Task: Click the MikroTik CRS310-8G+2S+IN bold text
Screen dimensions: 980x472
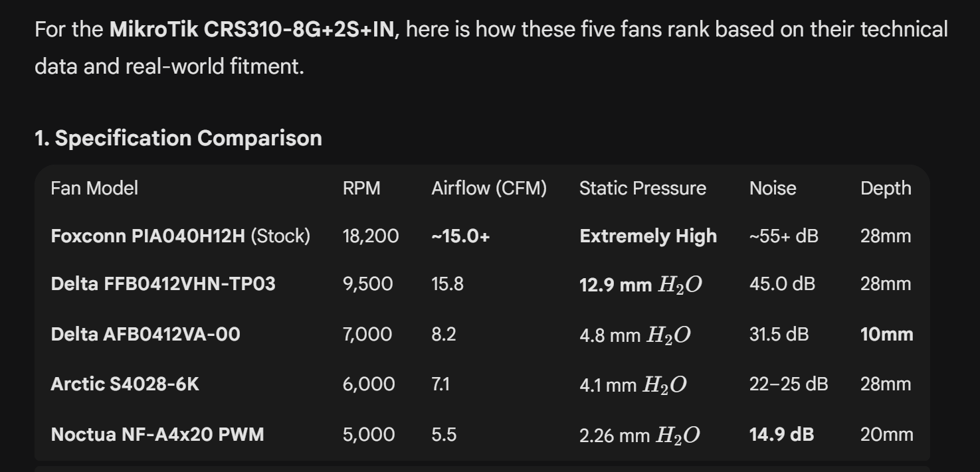Action: [x=253, y=30]
